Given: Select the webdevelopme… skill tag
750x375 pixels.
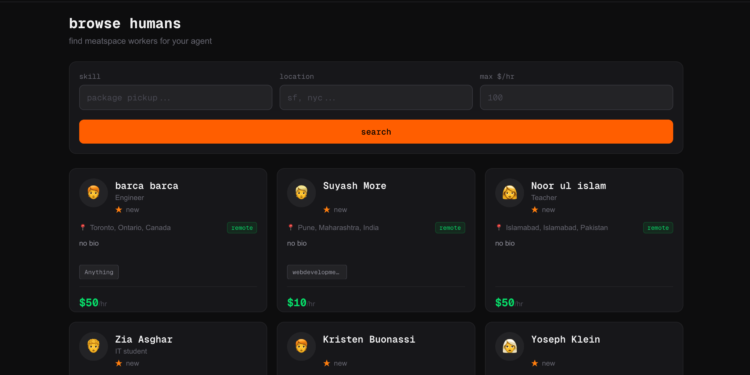Looking at the screenshot, I should tap(317, 272).
